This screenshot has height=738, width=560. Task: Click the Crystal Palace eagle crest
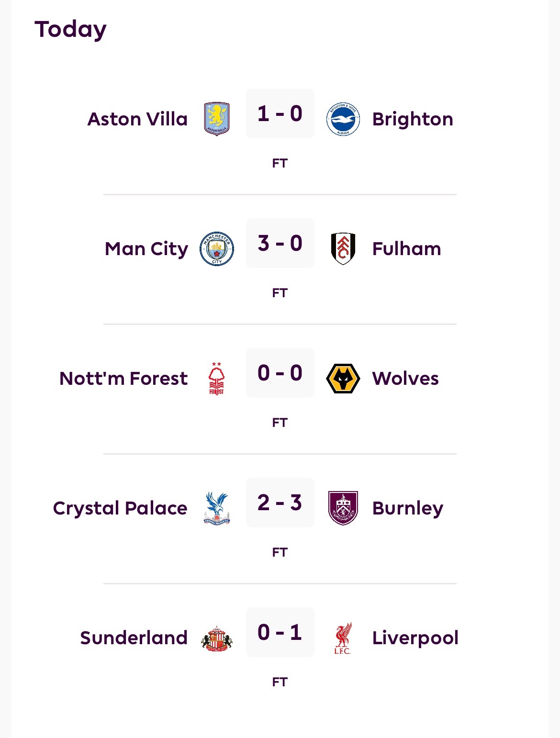(x=217, y=508)
